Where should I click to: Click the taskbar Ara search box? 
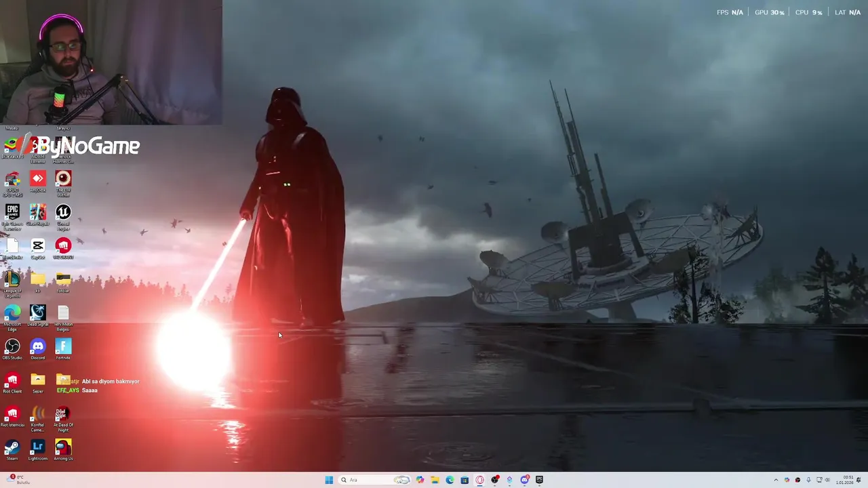(x=375, y=480)
